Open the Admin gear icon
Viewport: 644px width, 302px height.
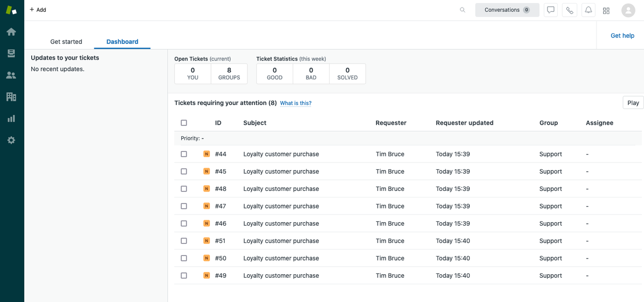(11, 140)
